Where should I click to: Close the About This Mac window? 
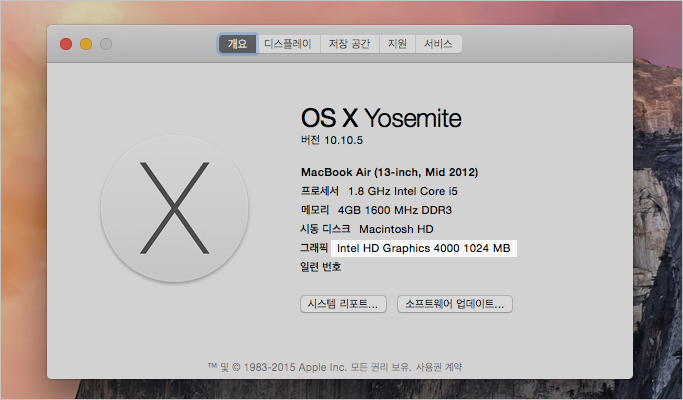pyautogui.click(x=66, y=44)
